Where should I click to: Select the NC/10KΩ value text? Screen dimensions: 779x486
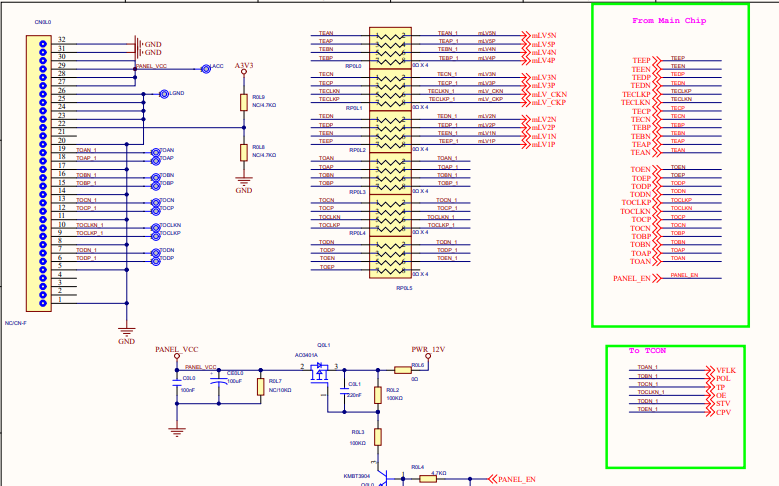280,390
